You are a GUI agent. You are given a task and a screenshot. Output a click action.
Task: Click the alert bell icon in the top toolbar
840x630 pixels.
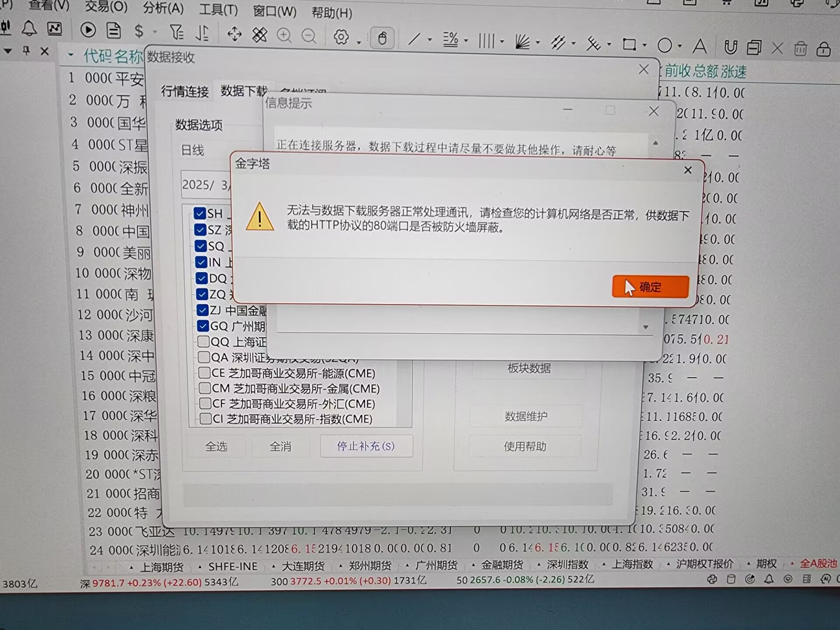29,28
